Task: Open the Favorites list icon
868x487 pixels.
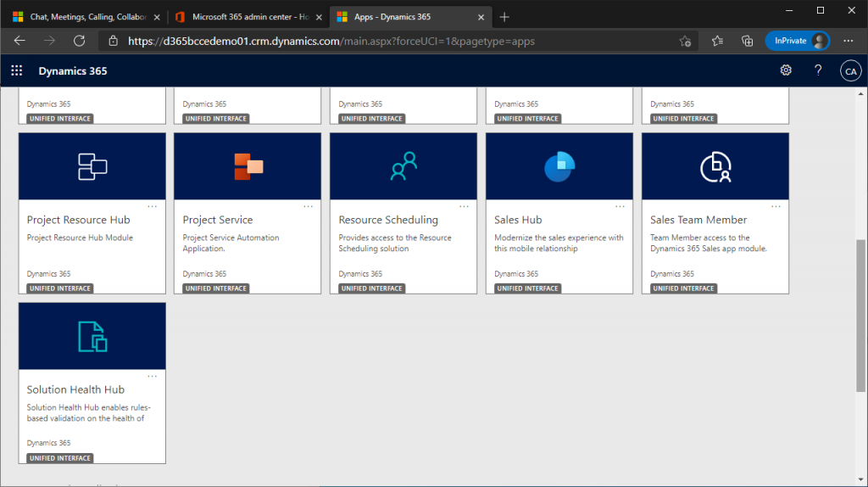Action: (717, 41)
